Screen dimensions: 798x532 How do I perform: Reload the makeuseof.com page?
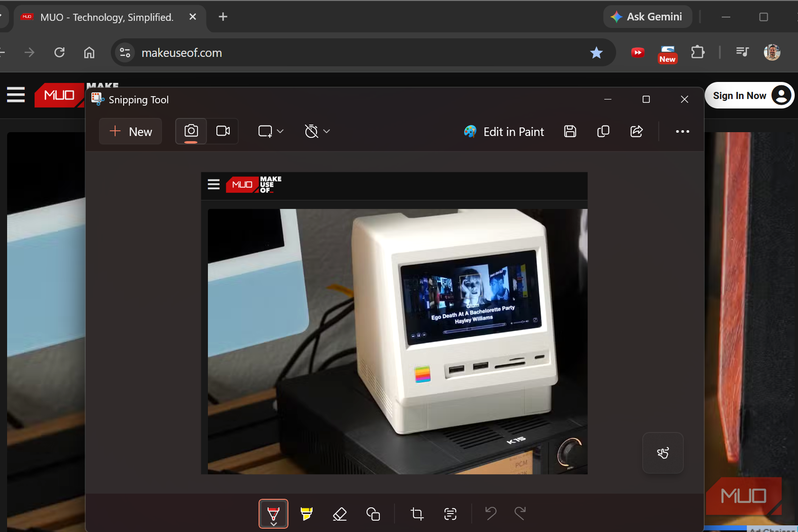(59, 52)
